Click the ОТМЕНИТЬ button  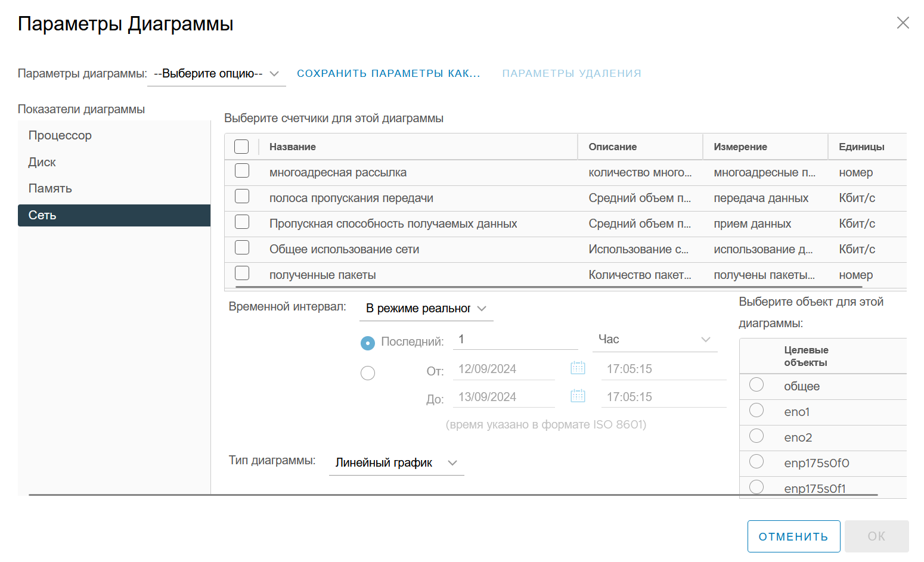pyautogui.click(x=793, y=536)
